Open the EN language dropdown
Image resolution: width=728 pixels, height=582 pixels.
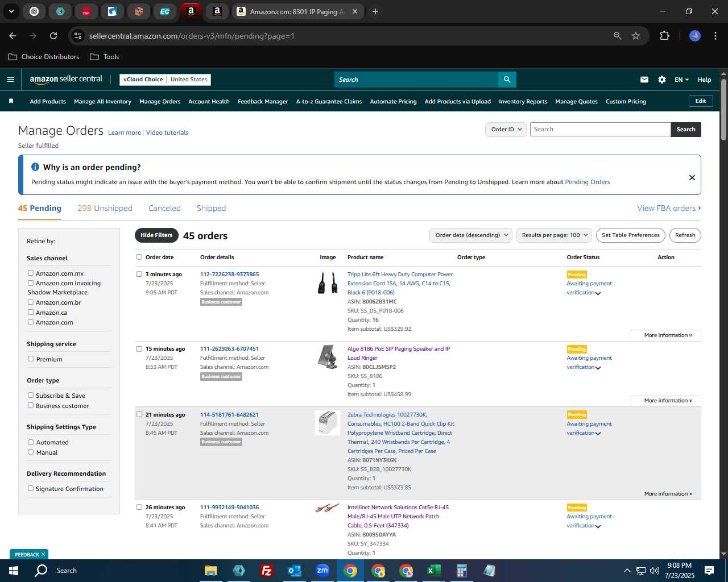click(681, 80)
